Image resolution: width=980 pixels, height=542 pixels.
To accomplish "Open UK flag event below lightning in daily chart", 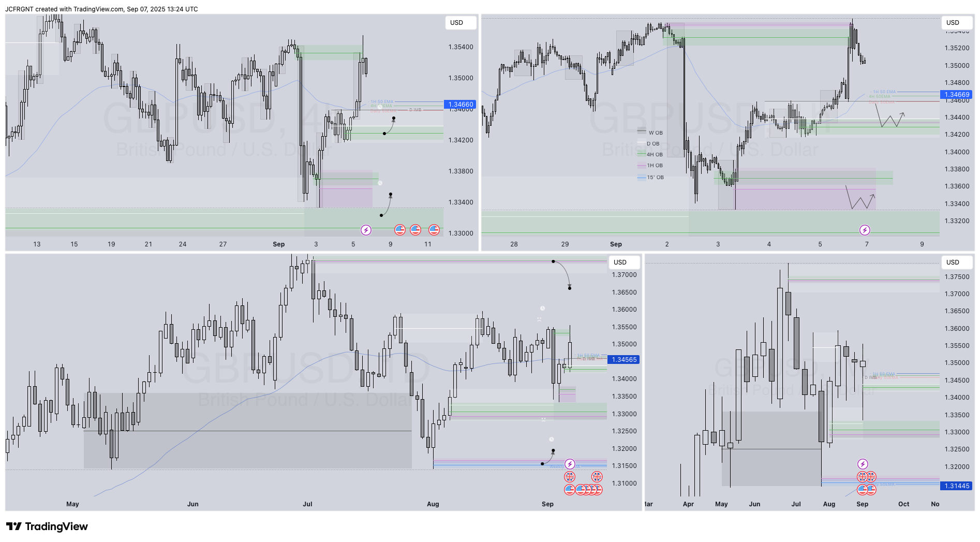I will click(x=570, y=477).
